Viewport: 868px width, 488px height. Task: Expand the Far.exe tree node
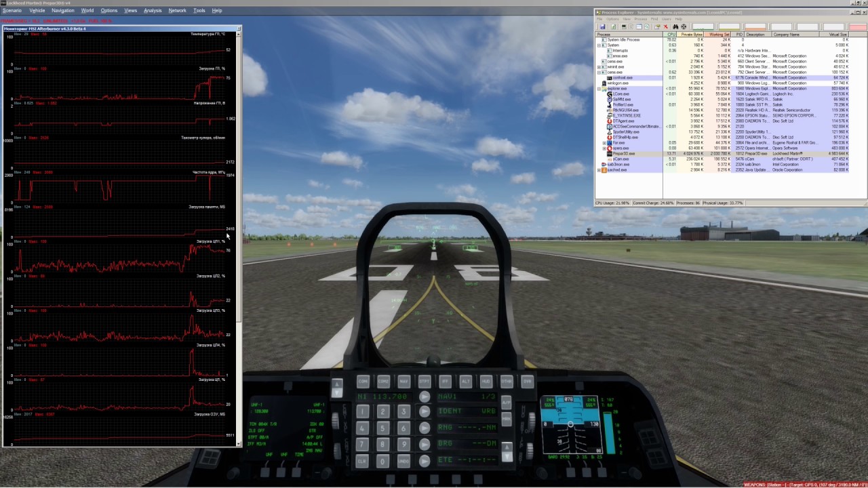click(x=604, y=142)
